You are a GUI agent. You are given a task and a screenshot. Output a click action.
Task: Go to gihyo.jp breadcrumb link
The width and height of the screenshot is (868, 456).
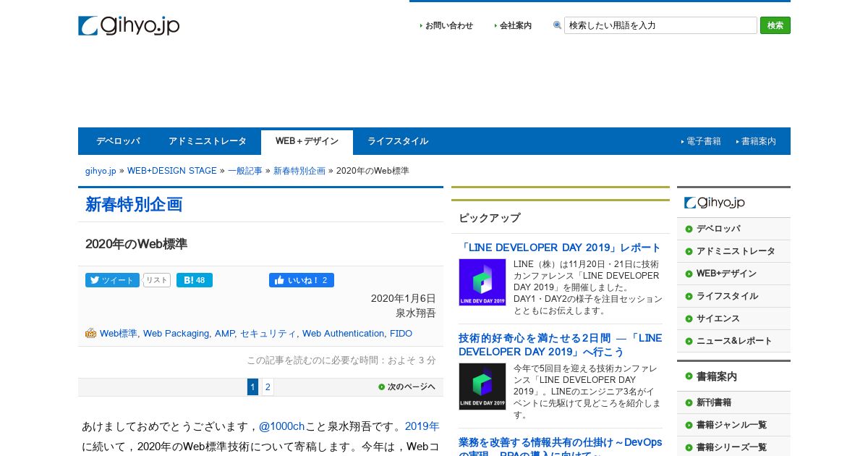pyautogui.click(x=101, y=171)
